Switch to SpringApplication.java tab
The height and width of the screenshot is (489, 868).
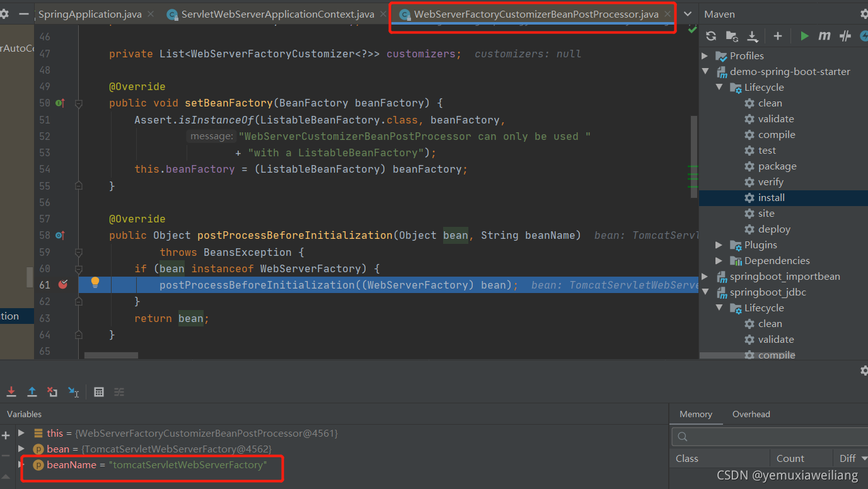point(90,14)
